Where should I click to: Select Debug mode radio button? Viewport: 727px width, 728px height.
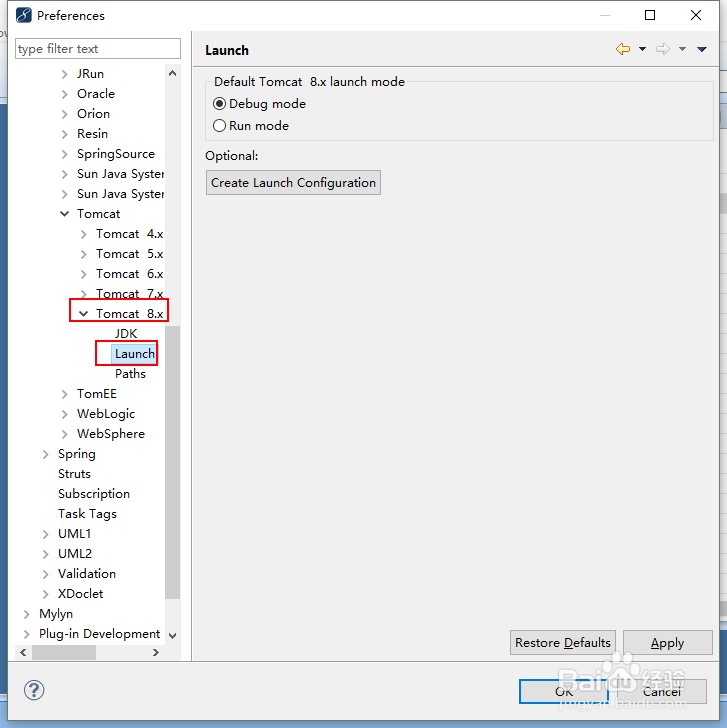(219, 104)
